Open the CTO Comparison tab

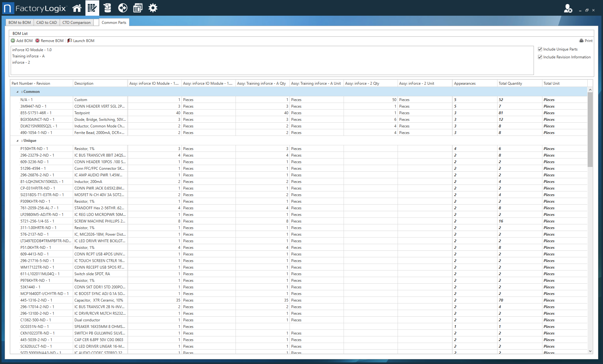[76, 23]
